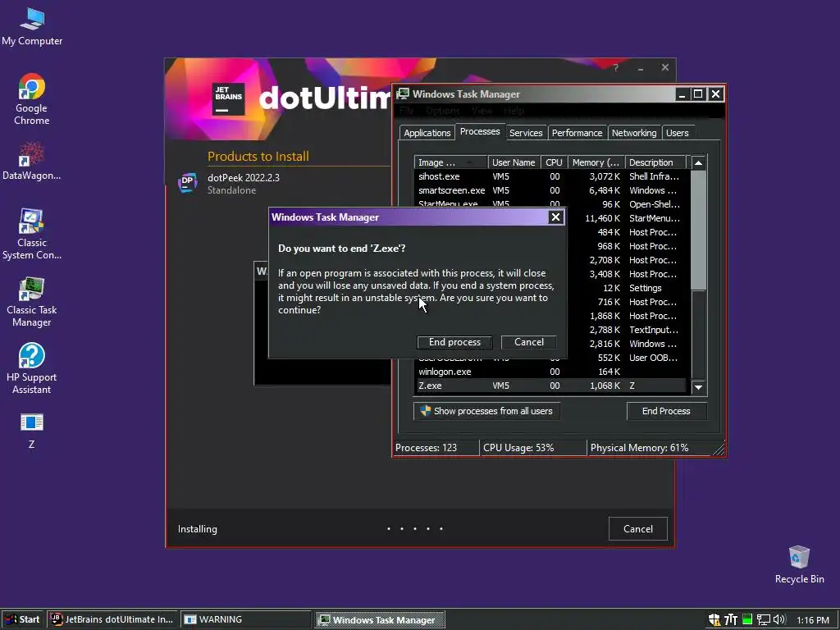Sort by CPU column header
Viewport: 840px width, 630px height.
click(554, 162)
